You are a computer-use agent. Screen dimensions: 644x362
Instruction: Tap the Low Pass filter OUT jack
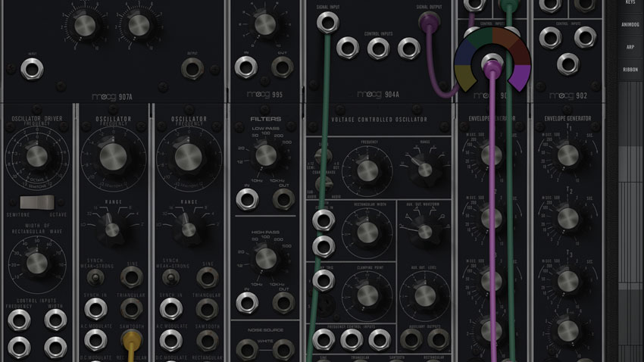tap(283, 199)
